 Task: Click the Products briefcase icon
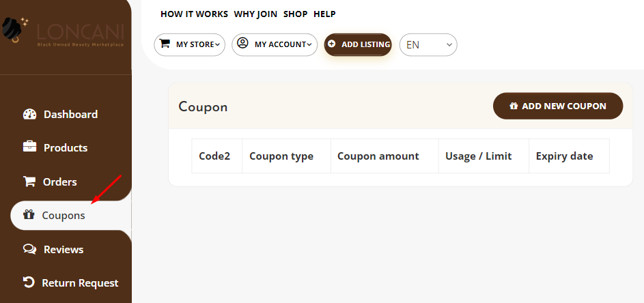29,147
